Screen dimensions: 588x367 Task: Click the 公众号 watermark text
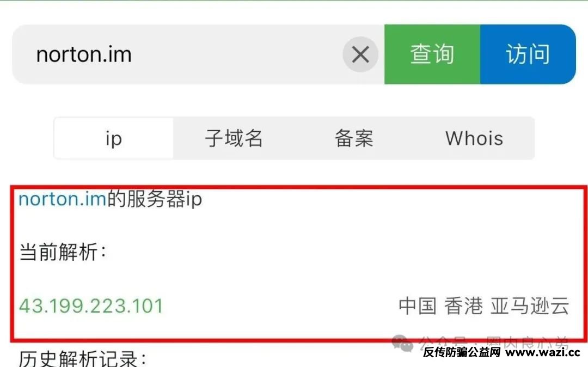pos(443,342)
